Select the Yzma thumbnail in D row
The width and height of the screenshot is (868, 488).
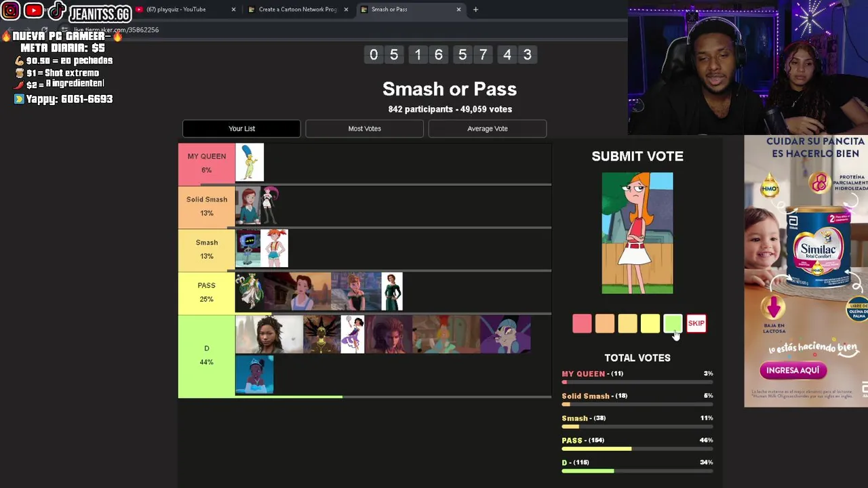[506, 335]
